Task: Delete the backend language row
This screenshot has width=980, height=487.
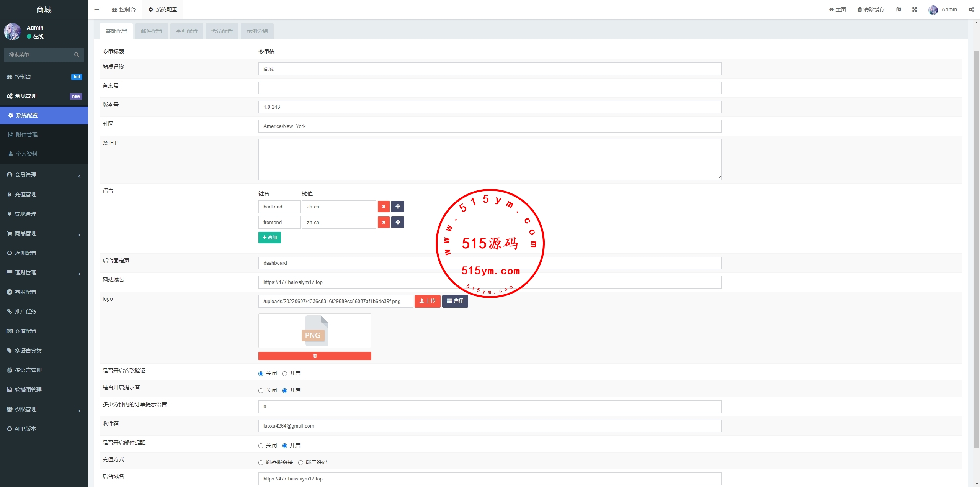Action: [384, 207]
